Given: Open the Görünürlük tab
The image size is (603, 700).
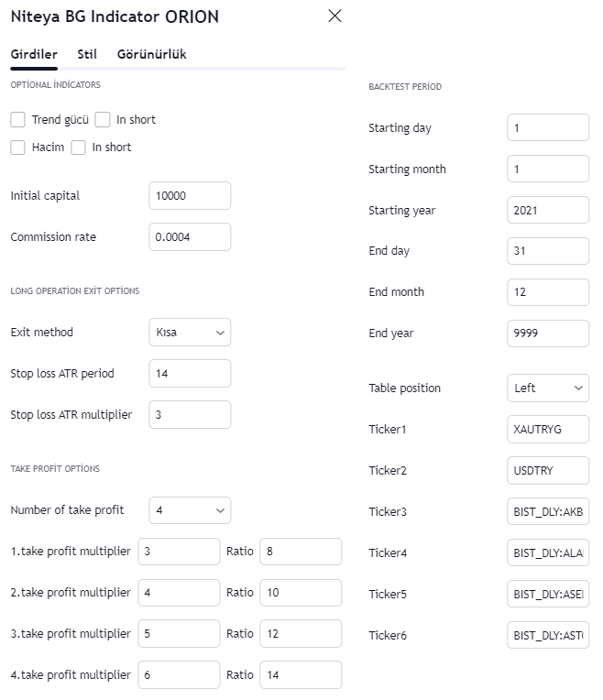Looking at the screenshot, I should [152, 54].
